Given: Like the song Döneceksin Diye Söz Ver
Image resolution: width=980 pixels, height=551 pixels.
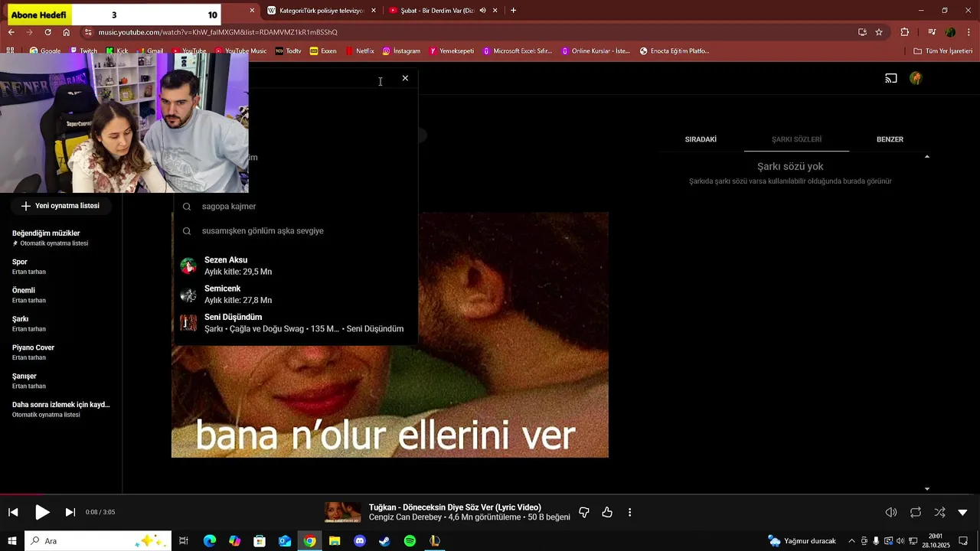Looking at the screenshot, I should (607, 512).
